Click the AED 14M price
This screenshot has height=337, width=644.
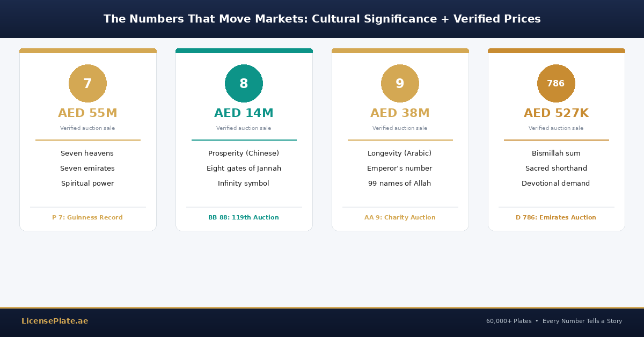tap(244, 113)
